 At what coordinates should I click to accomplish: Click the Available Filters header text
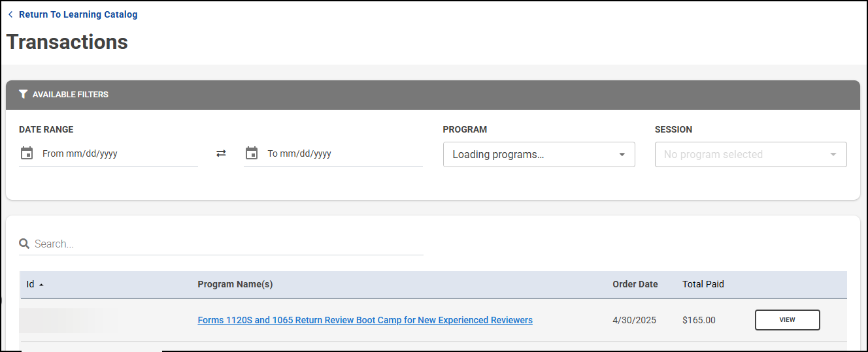[71, 94]
